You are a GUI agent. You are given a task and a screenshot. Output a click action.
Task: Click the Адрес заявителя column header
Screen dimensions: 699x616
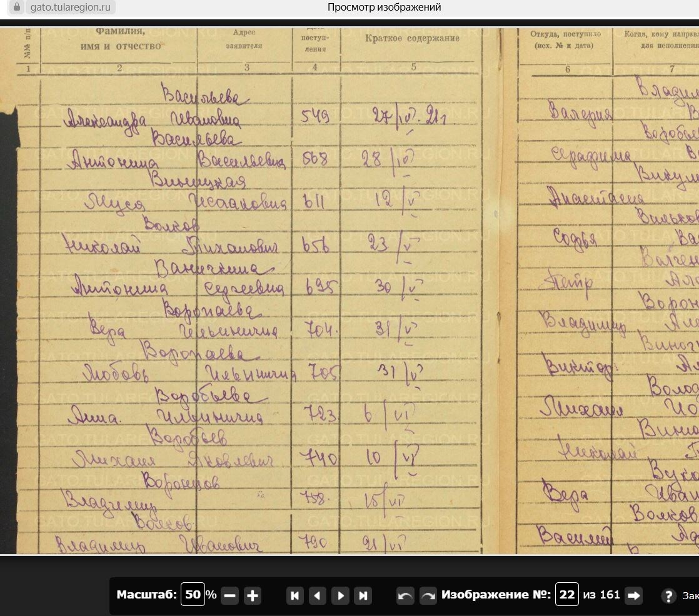pyautogui.click(x=244, y=39)
